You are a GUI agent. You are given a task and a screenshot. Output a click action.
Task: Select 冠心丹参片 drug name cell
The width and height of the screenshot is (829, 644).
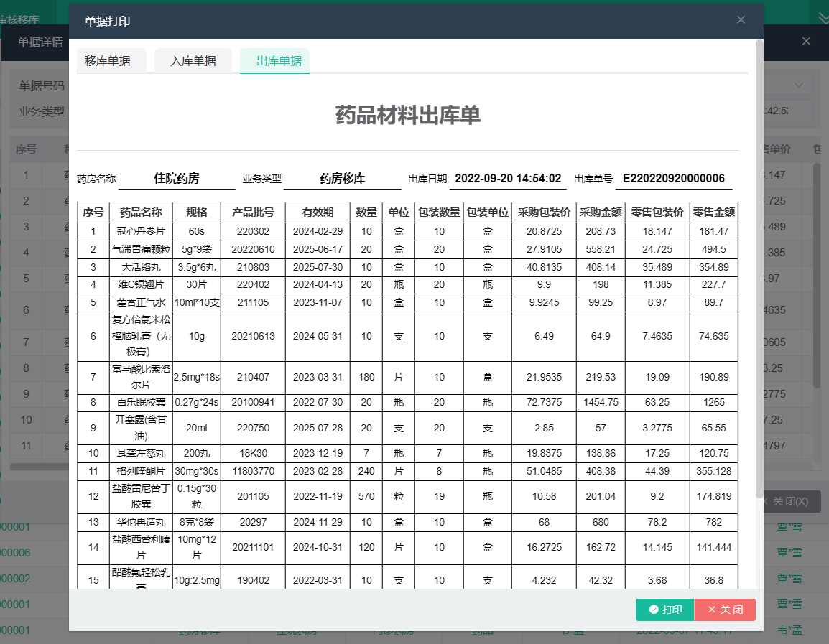[x=141, y=231]
